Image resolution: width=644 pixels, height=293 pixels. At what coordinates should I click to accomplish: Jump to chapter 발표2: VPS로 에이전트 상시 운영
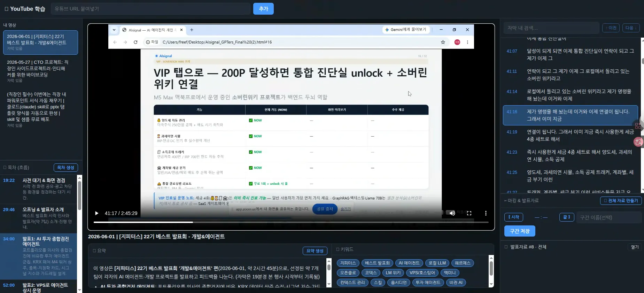tap(38, 287)
